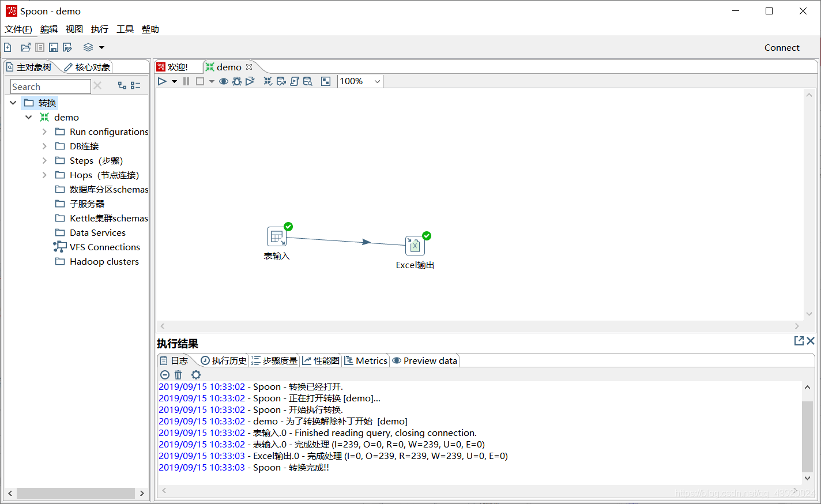The width and height of the screenshot is (821, 504).
Task: Switch to 核心对象 tab
Action: (87, 67)
